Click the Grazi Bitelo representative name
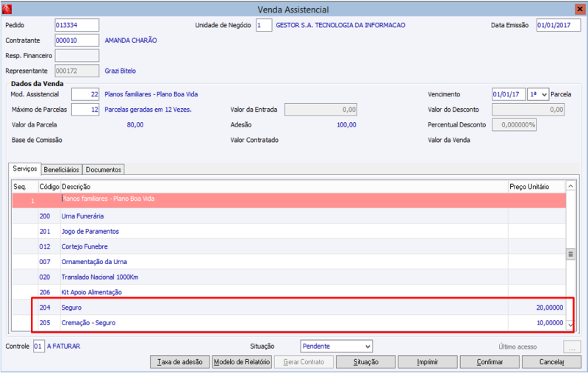The height and width of the screenshot is (373, 588). pyautogui.click(x=120, y=71)
